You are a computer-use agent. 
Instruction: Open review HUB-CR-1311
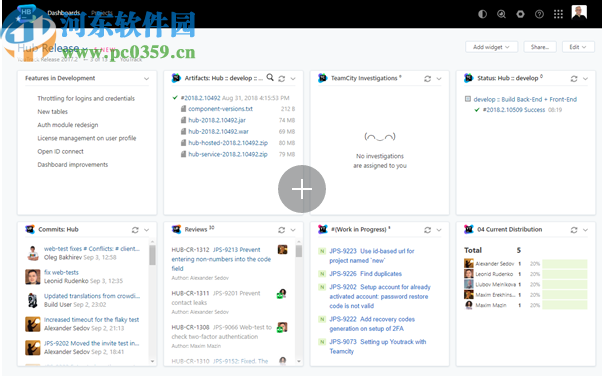click(x=216, y=298)
